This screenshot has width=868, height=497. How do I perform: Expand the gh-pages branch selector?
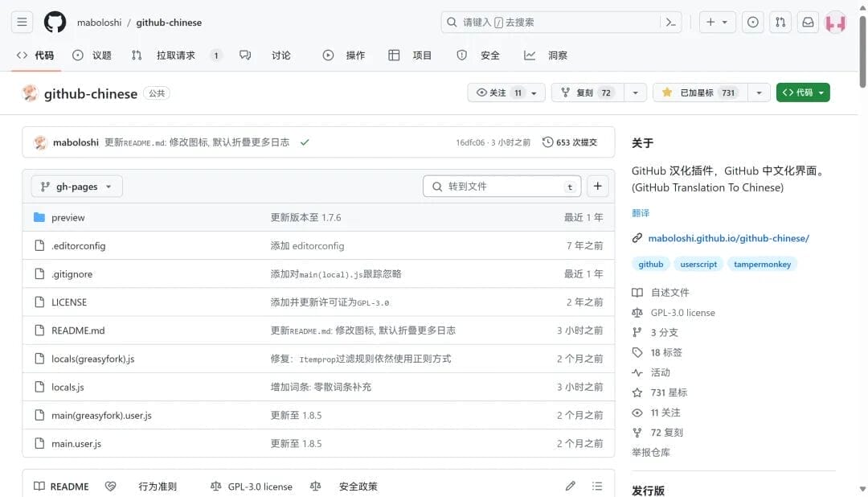pos(76,187)
